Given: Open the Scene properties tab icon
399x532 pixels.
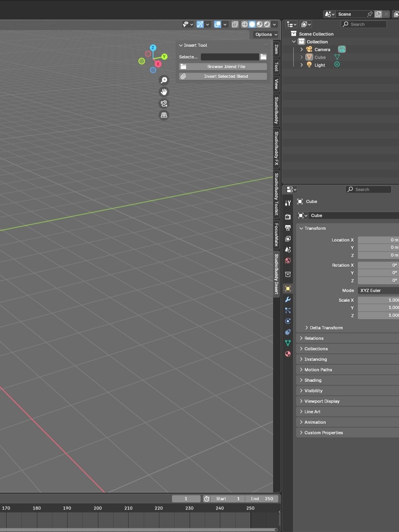Looking at the screenshot, I should click(288, 249).
